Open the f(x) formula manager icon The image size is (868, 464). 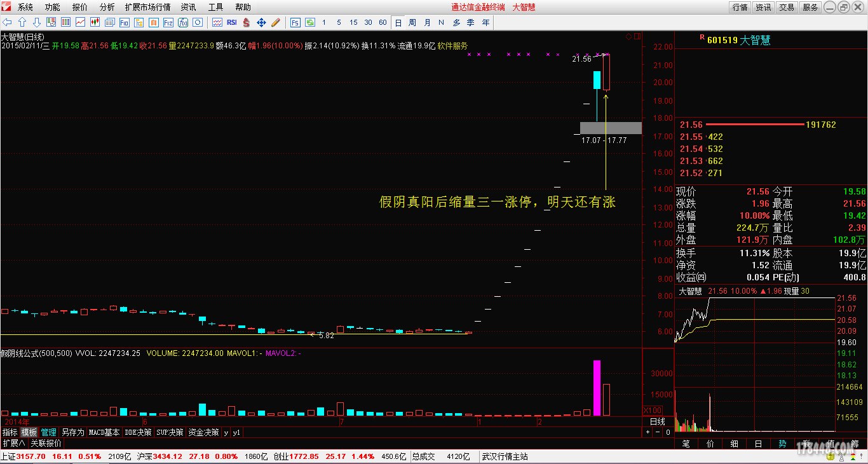[183, 22]
